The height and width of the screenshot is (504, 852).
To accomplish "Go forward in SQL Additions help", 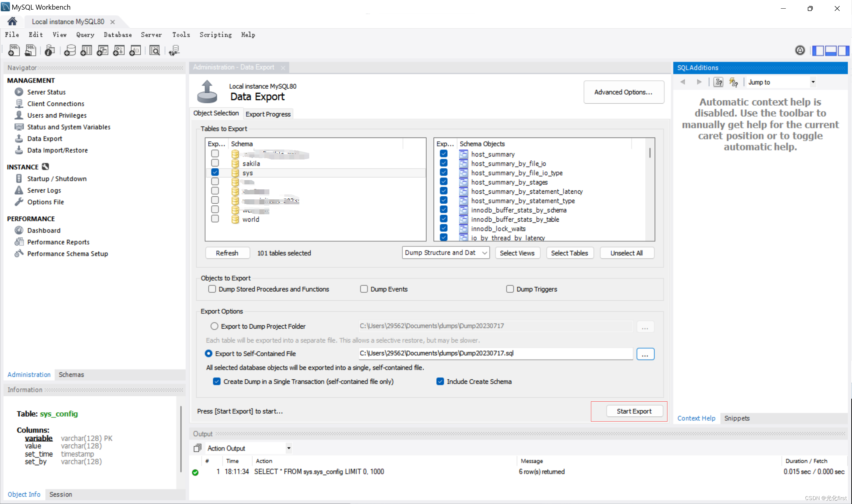I will (x=699, y=82).
